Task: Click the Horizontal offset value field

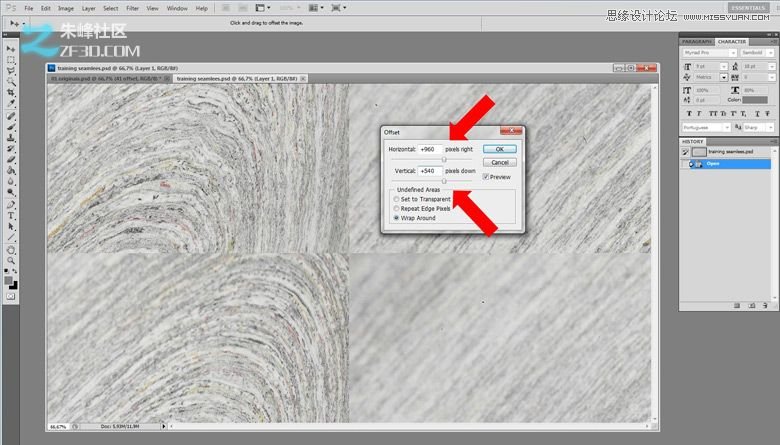Action: [x=430, y=149]
